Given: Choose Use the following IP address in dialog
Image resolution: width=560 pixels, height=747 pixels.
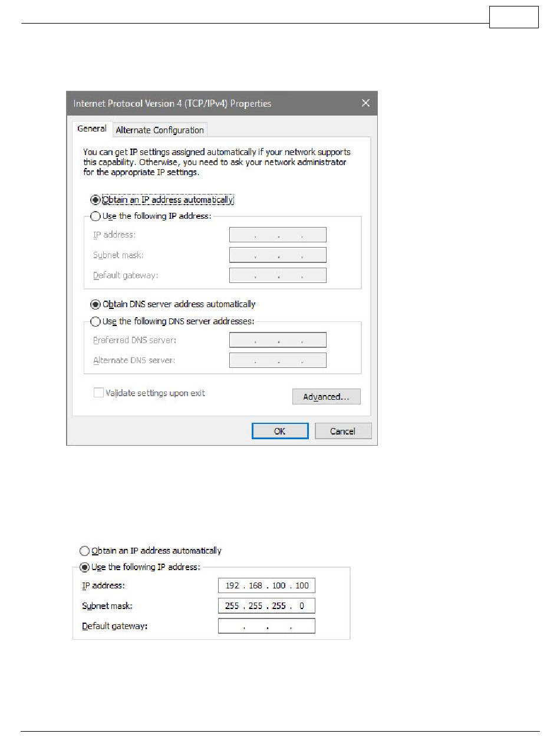Looking at the screenshot, I should 150,216.
